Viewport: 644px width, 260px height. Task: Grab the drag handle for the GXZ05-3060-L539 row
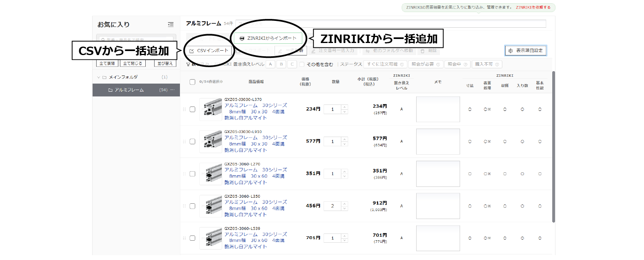click(x=184, y=238)
